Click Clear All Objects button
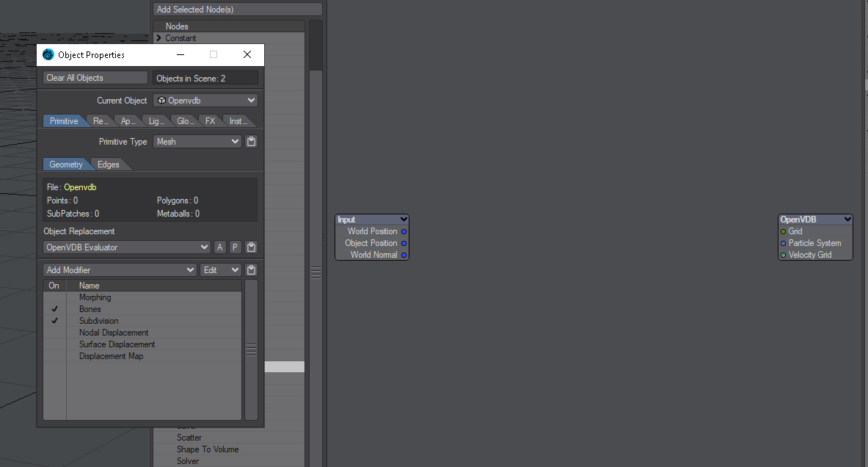Viewport: 868px width, 467px height. point(95,78)
